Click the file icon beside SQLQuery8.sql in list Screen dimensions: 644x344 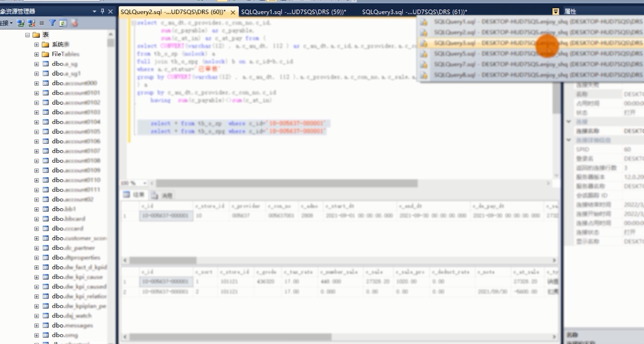[x=424, y=75]
